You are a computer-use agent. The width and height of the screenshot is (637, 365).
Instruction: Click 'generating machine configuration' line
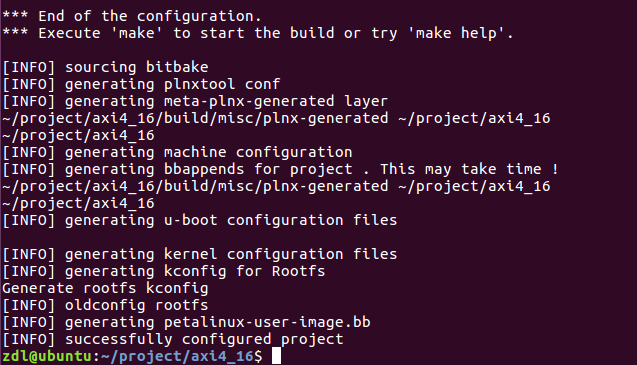pos(177,152)
